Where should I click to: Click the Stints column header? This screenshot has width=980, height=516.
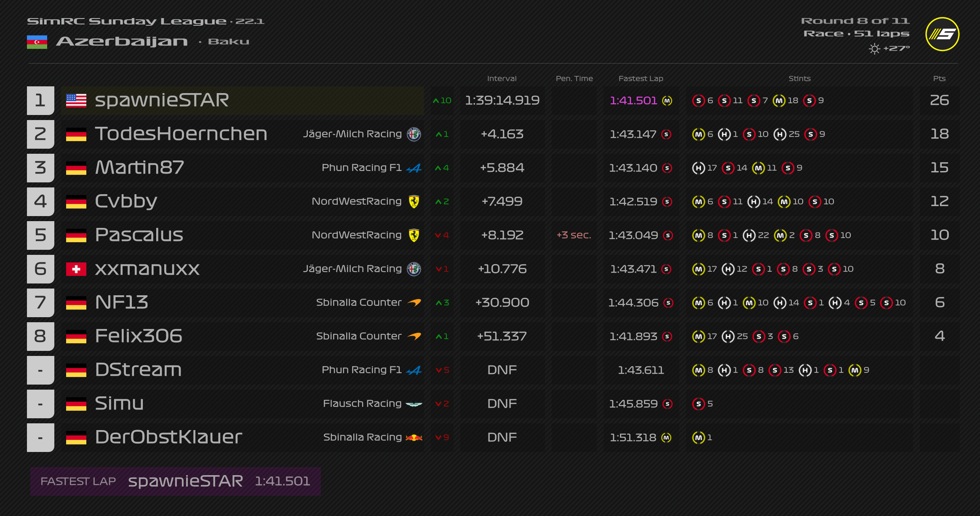tap(799, 78)
